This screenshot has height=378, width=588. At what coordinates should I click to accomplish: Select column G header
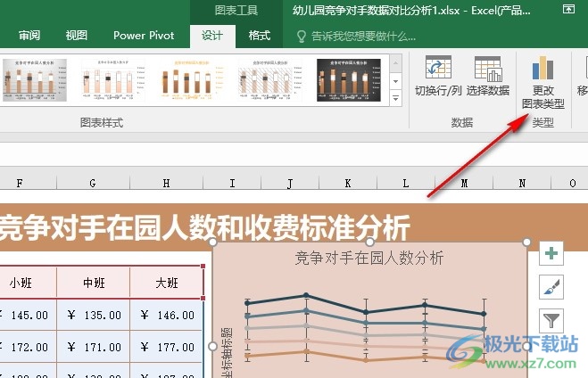93,183
